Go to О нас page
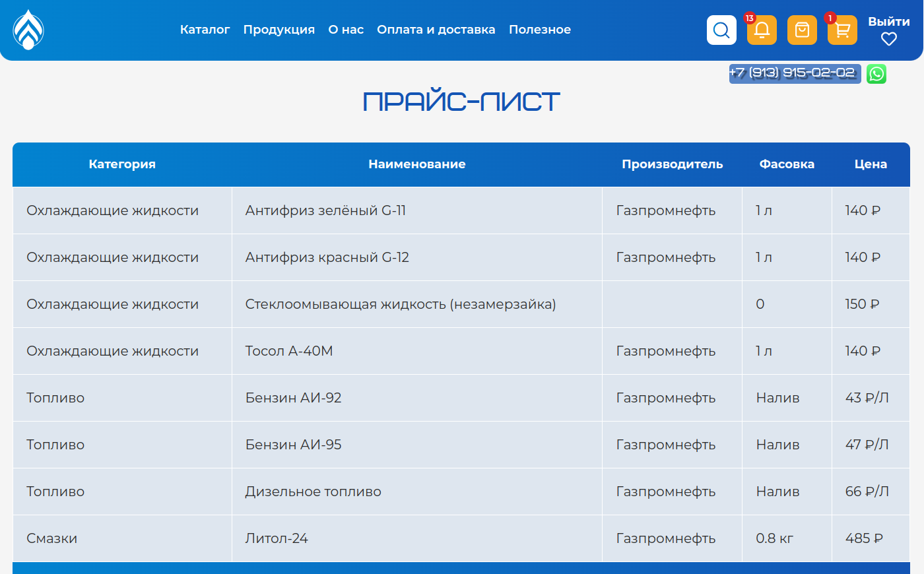Image resolution: width=924 pixels, height=574 pixels. pos(346,30)
